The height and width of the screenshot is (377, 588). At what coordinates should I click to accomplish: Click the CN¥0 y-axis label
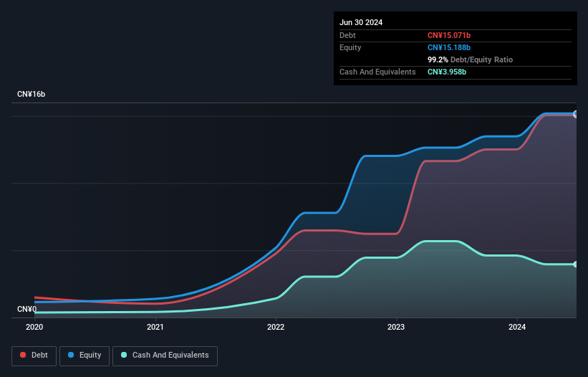27,309
